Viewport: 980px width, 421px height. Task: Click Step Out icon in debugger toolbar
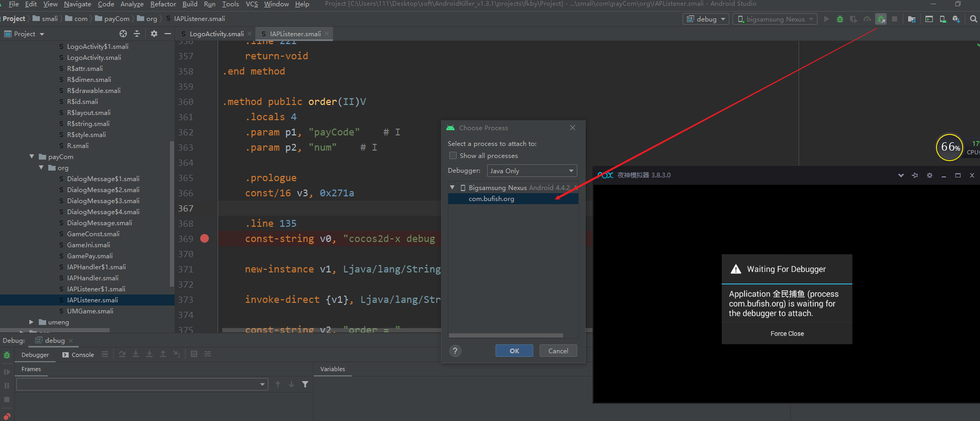(x=163, y=354)
